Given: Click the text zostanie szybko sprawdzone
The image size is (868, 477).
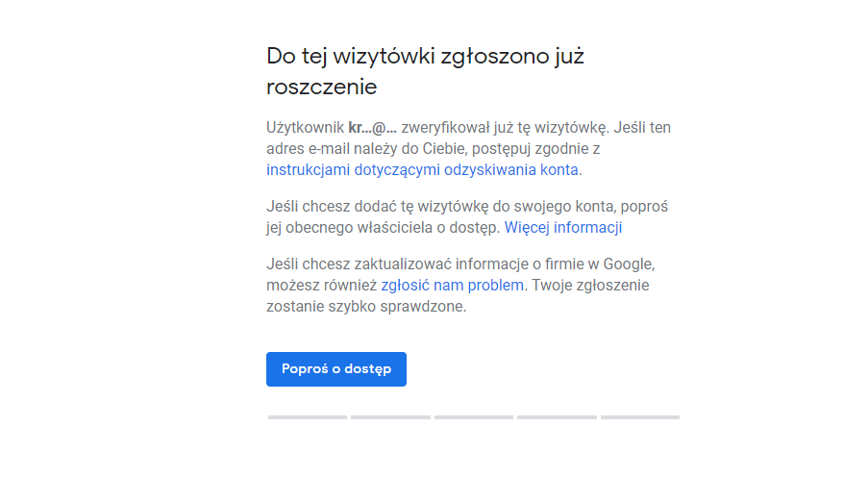Looking at the screenshot, I should tap(365, 307).
